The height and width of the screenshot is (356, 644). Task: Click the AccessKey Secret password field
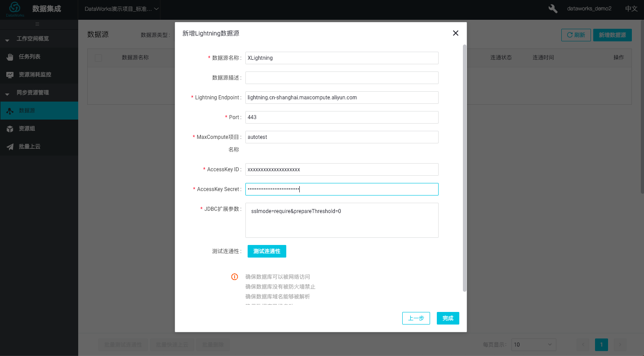point(342,189)
